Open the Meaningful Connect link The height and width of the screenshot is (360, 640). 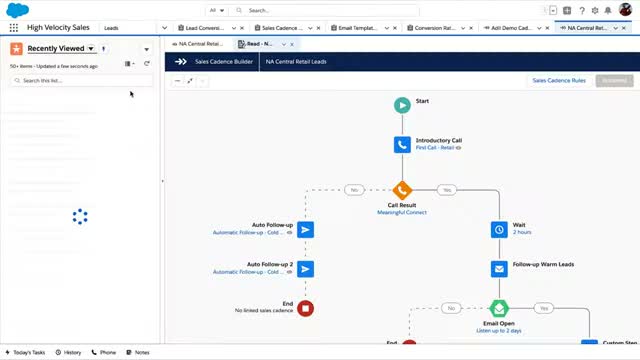coord(402,212)
